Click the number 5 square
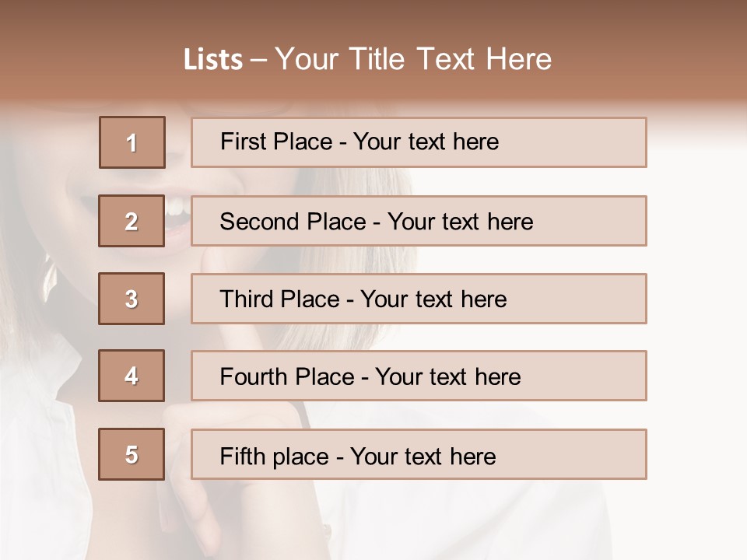 point(132,454)
